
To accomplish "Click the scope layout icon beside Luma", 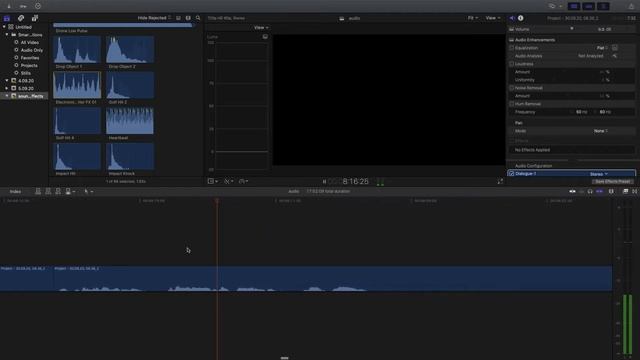I will click(265, 37).
